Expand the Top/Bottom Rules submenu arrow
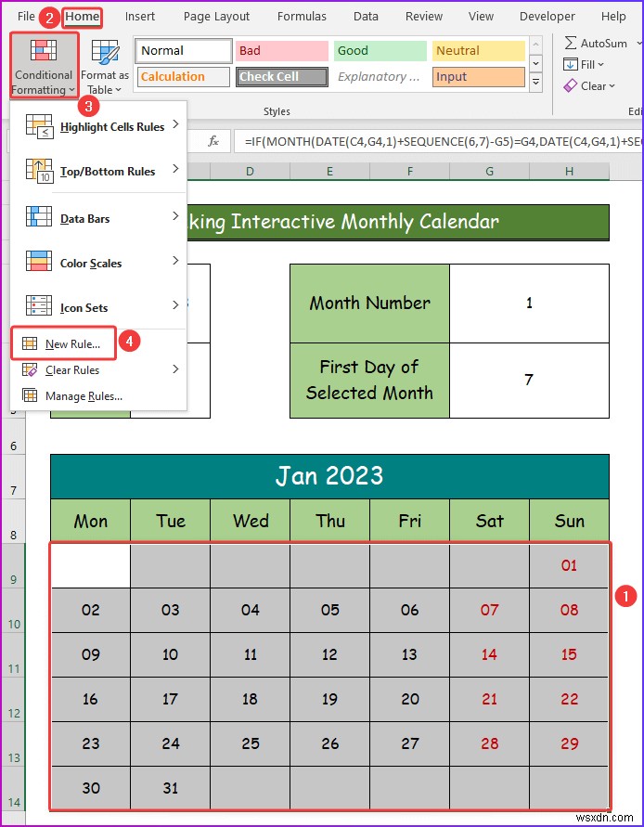The height and width of the screenshot is (827, 644). click(175, 169)
